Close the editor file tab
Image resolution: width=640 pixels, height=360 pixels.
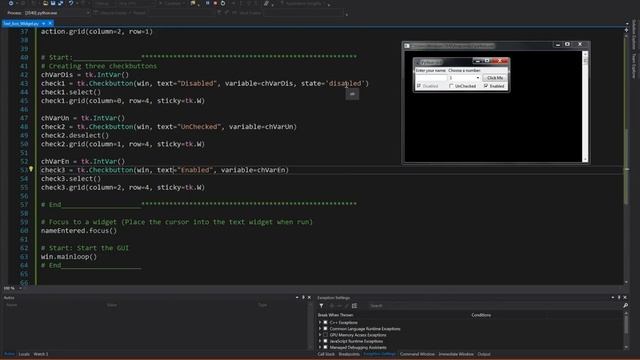[50, 24]
